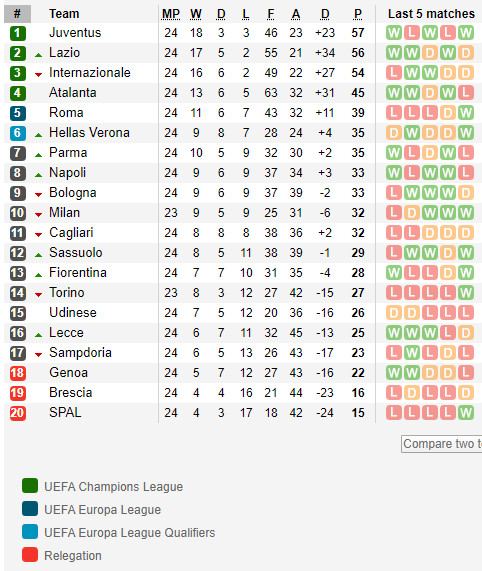Click the Last 5 matches header
482x571 pixels.
tap(431, 14)
